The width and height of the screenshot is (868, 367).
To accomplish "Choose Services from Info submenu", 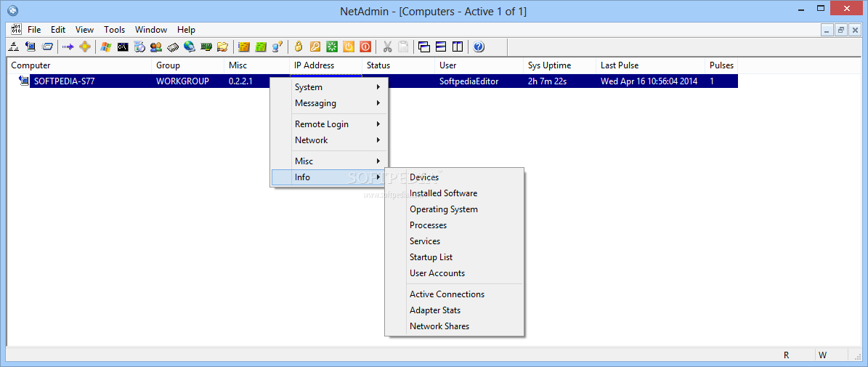I will 455,242.
